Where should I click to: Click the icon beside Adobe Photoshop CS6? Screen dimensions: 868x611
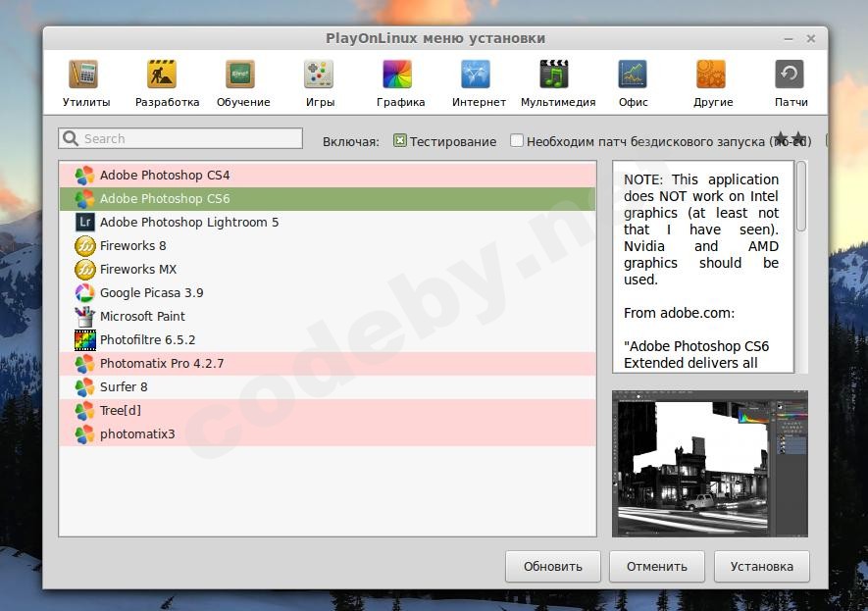tap(84, 199)
